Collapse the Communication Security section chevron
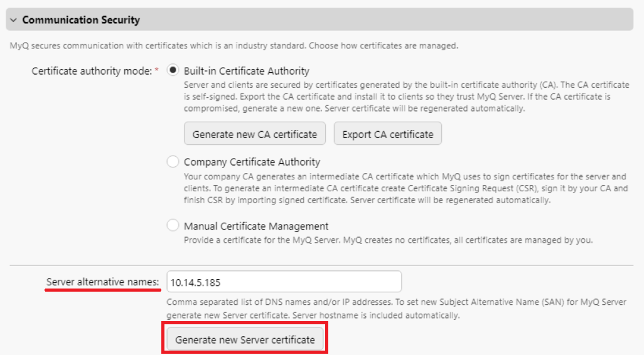644x355 pixels. 13,20
